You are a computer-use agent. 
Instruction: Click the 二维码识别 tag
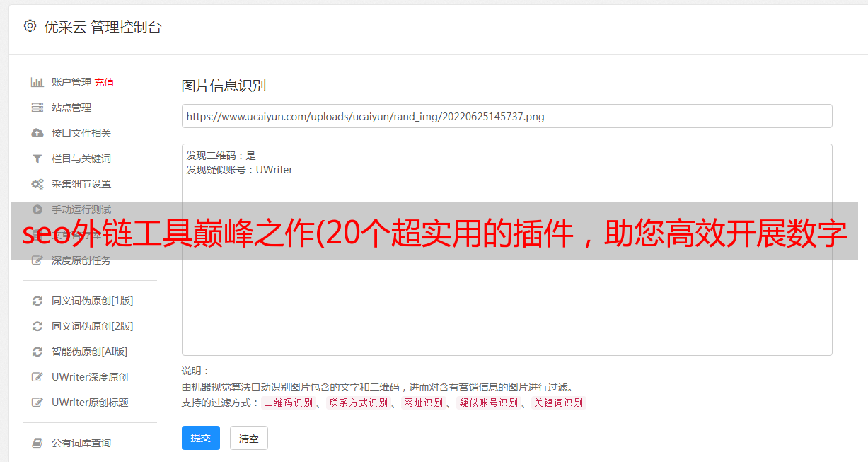pyautogui.click(x=288, y=403)
